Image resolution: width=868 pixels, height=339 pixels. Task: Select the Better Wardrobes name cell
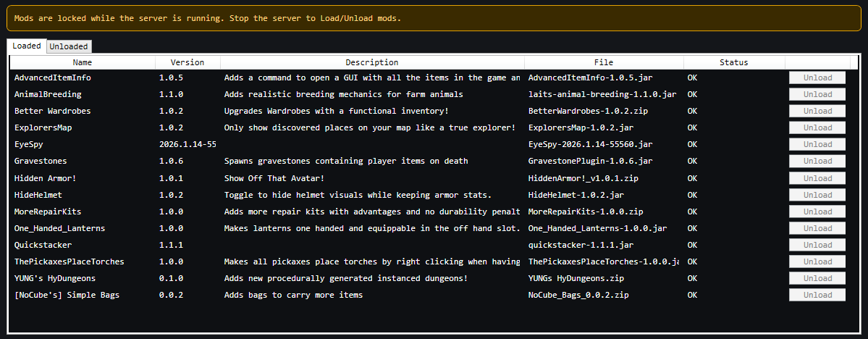(x=53, y=112)
